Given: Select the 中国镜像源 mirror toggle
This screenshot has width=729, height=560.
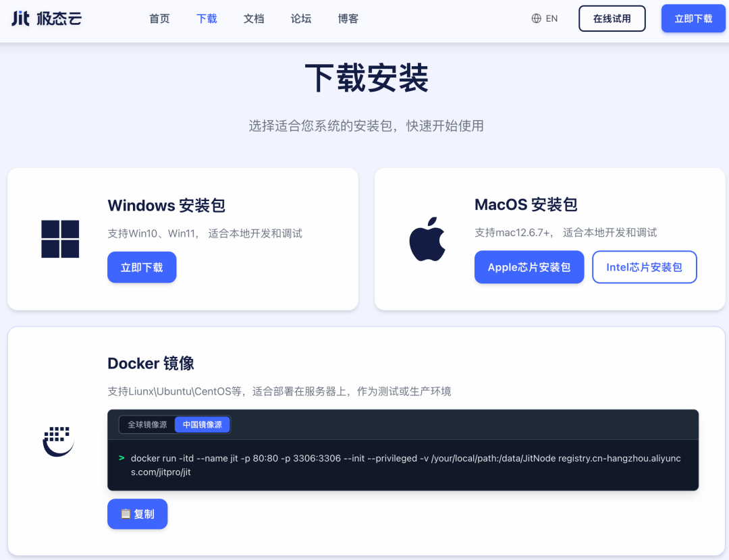Looking at the screenshot, I should click(x=202, y=424).
